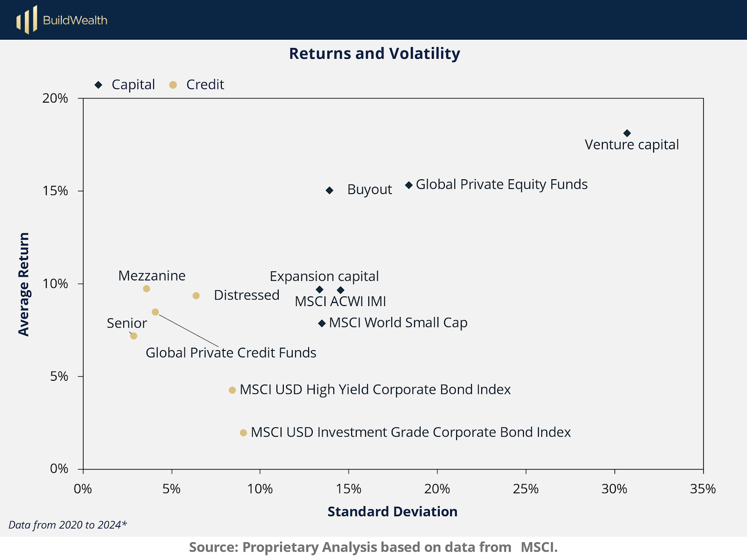Click the Investment Grade Corporate Bond dot
This screenshot has width=747, height=560.
(243, 433)
